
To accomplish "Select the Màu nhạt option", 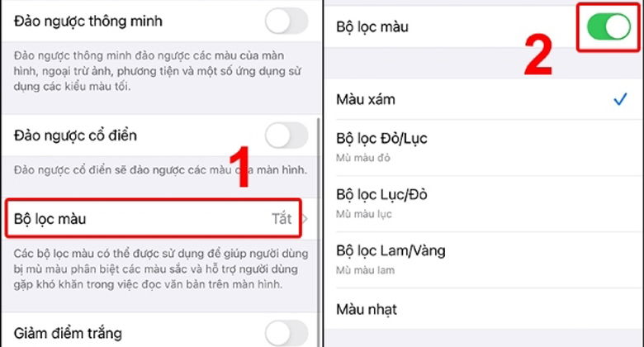I will click(483, 309).
